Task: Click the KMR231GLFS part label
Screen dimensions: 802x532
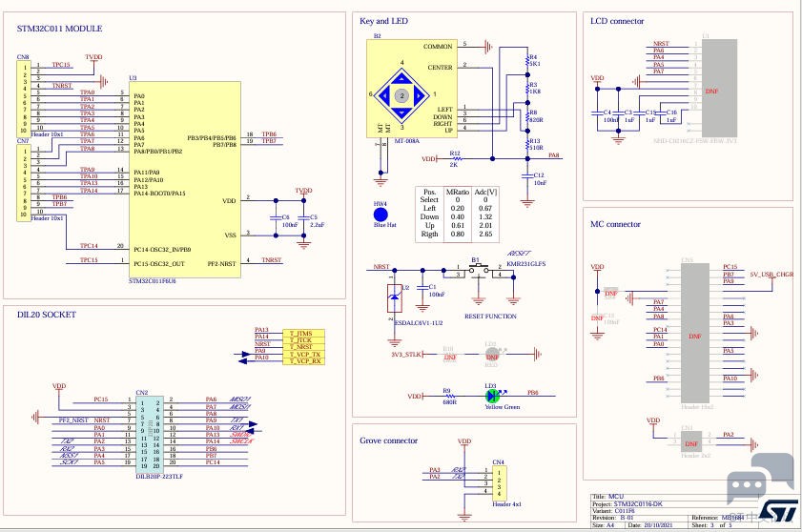Action: point(525,264)
